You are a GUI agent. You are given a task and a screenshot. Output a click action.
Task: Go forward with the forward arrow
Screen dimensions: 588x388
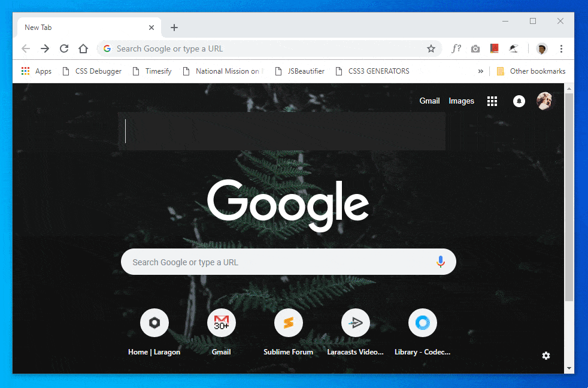(x=45, y=48)
